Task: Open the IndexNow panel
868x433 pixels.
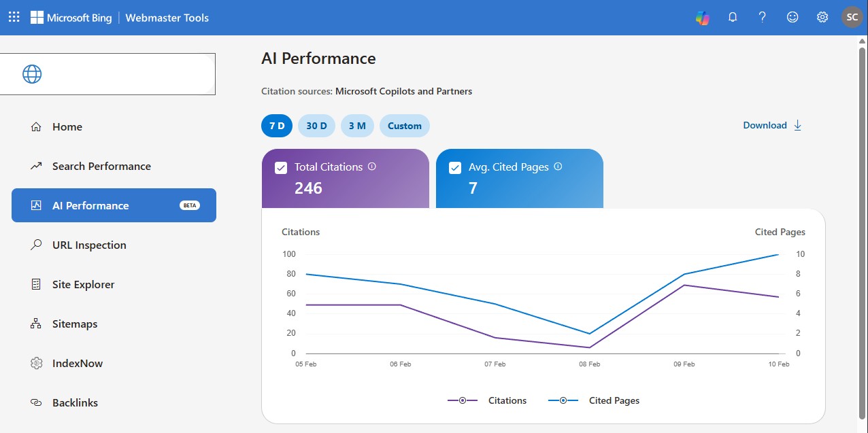Action: 78,363
